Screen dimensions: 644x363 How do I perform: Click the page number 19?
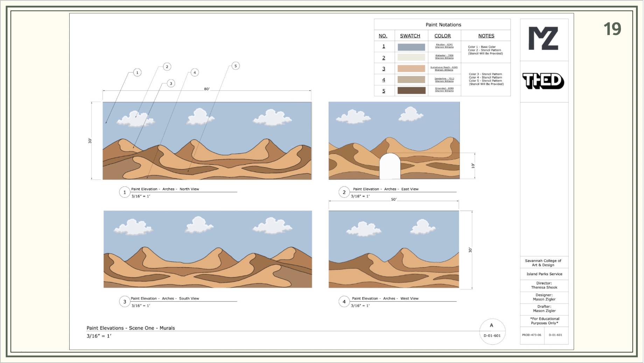coord(612,29)
